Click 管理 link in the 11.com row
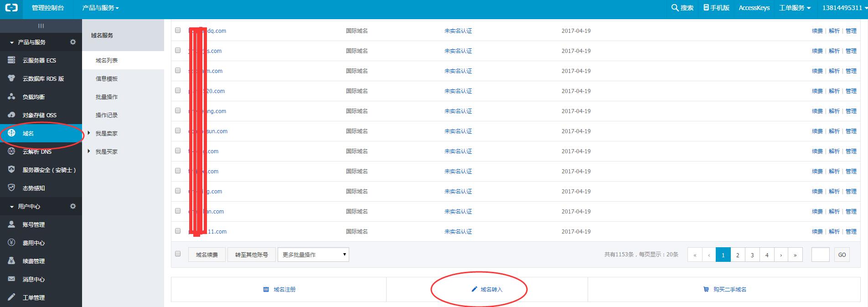 851,231
